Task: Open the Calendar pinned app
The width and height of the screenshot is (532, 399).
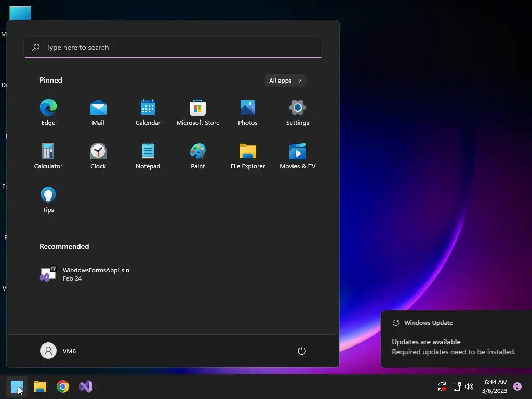Action: pyautogui.click(x=148, y=113)
